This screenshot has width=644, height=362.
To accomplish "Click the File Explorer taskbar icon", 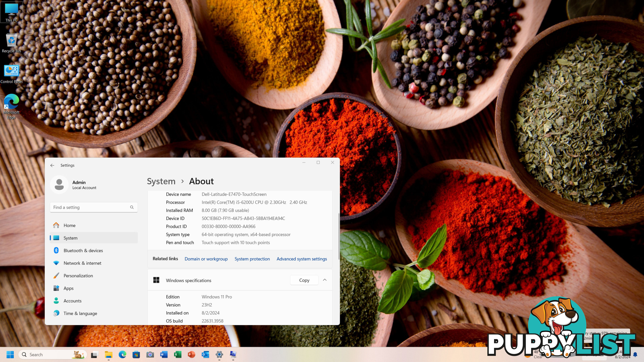I will 108,354.
